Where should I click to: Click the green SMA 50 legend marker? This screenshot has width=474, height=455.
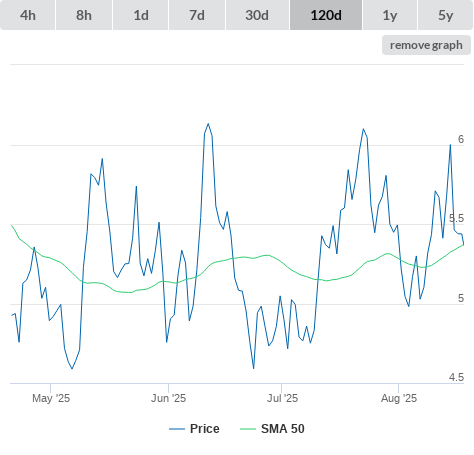click(x=248, y=429)
